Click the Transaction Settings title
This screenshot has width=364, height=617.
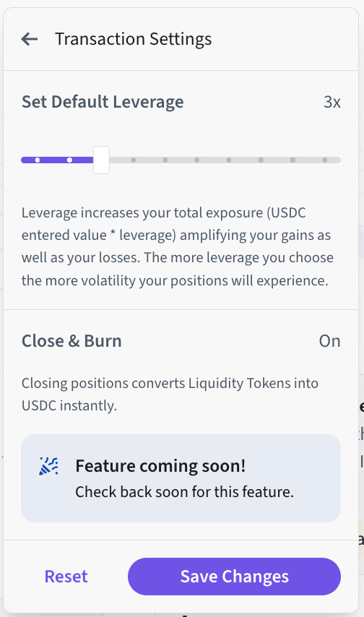[134, 39]
